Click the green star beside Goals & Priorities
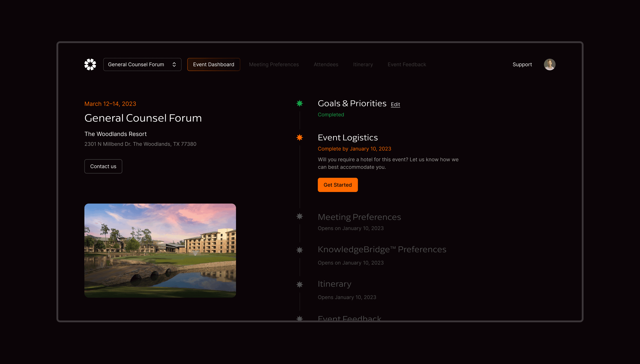This screenshot has width=640, height=364. click(x=300, y=103)
